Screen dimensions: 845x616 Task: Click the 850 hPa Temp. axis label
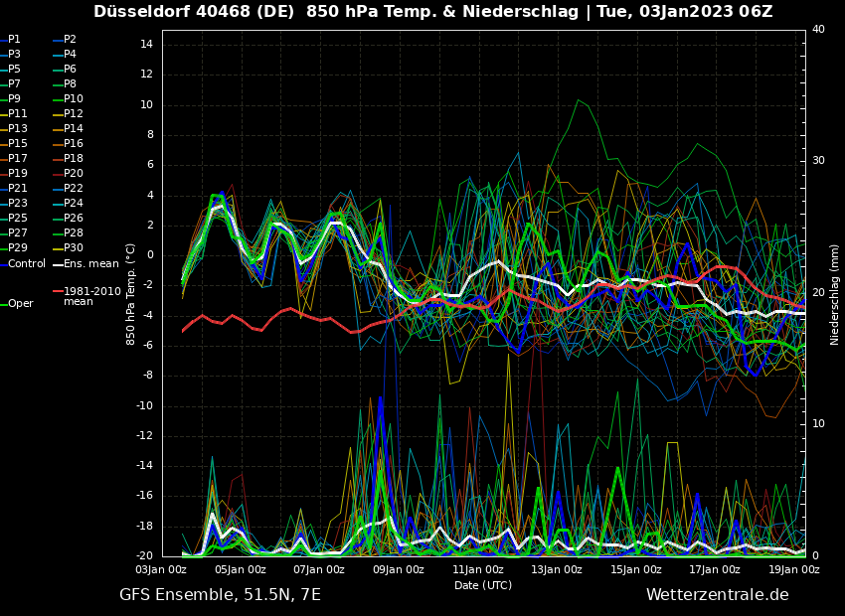(131, 293)
